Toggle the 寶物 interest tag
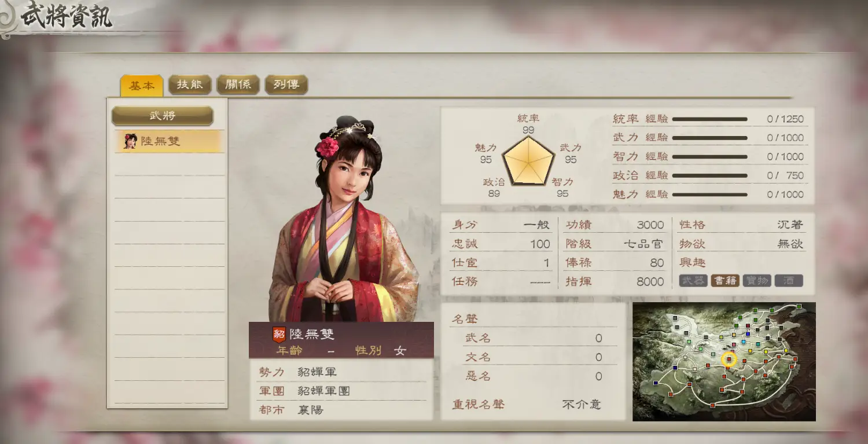 (757, 281)
